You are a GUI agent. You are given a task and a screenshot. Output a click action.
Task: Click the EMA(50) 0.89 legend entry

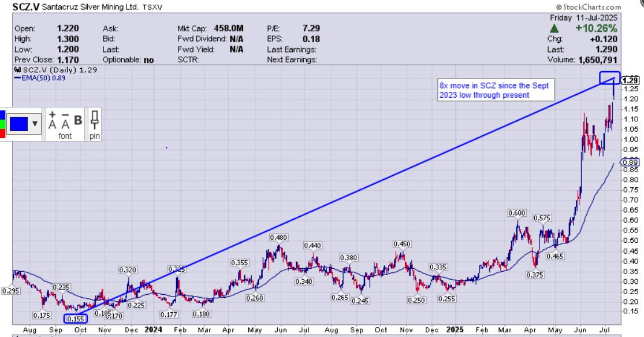pyautogui.click(x=40, y=78)
